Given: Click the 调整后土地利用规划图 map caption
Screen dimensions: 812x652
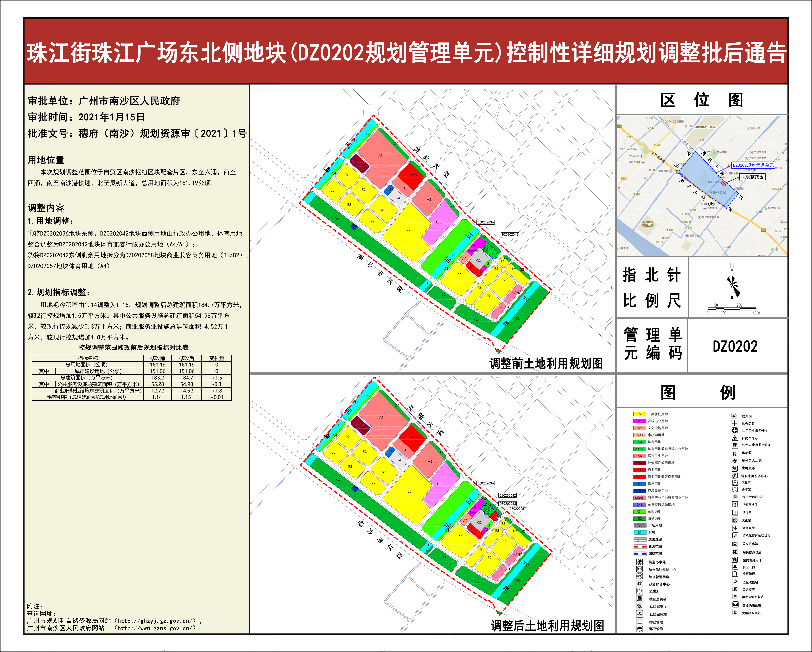Looking at the screenshot, I should pyautogui.click(x=547, y=626).
